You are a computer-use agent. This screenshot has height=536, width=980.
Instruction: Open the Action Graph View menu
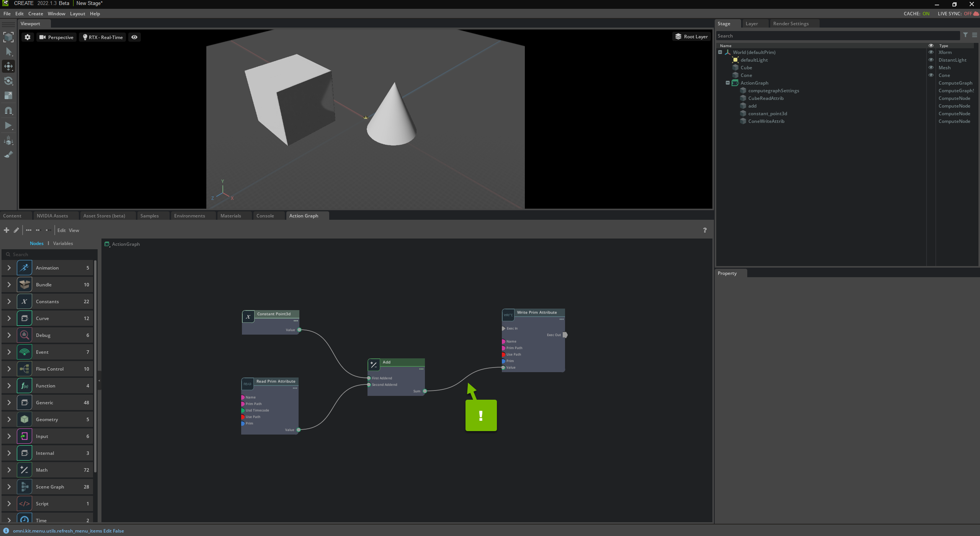pos(74,230)
